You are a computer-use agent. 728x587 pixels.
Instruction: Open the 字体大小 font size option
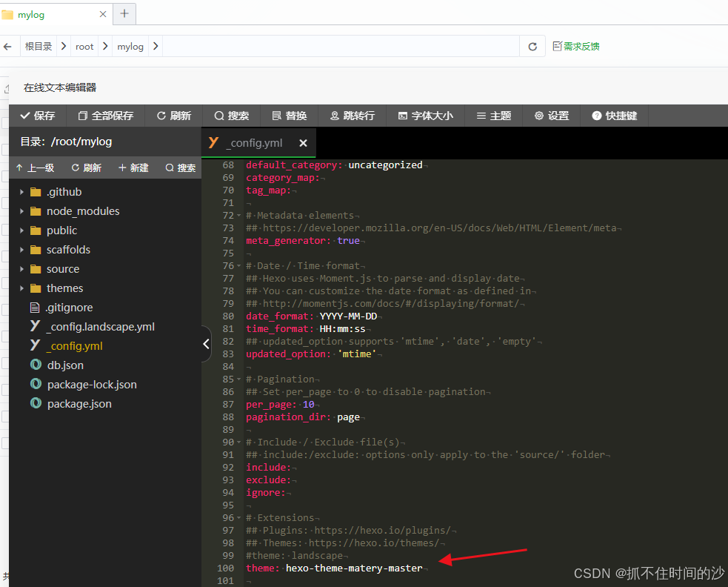coord(425,116)
